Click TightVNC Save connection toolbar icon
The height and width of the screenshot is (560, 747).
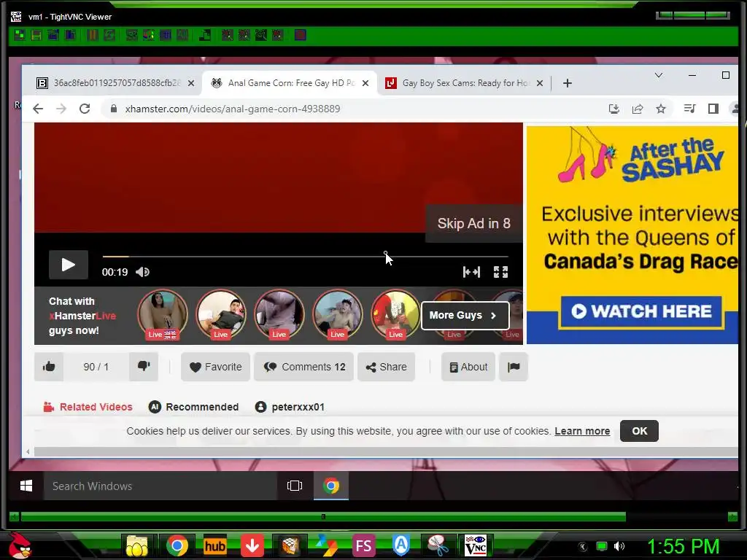pyautogui.click(x=36, y=35)
